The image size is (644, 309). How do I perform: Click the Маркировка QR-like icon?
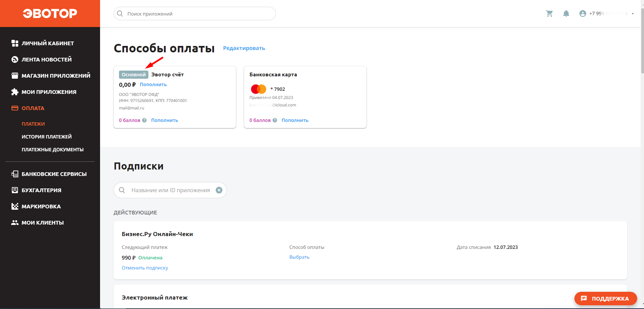tap(15, 206)
